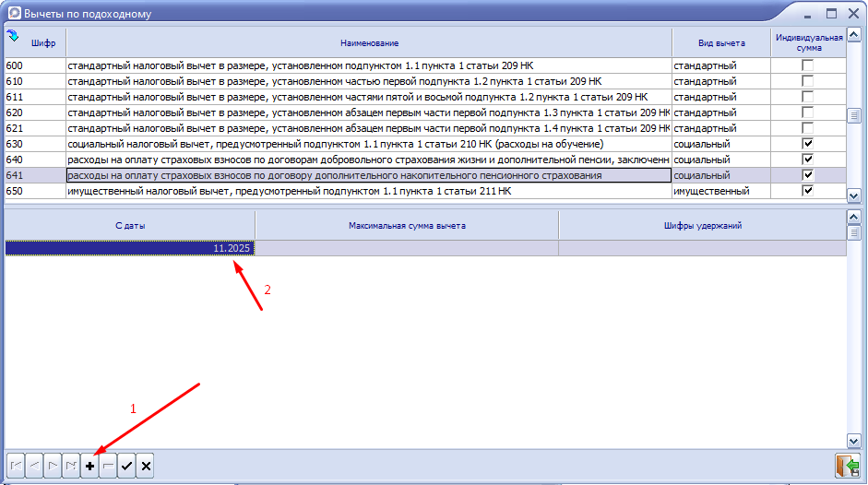Click the plus button to add a record
This screenshot has width=868, height=485.
(x=89, y=467)
